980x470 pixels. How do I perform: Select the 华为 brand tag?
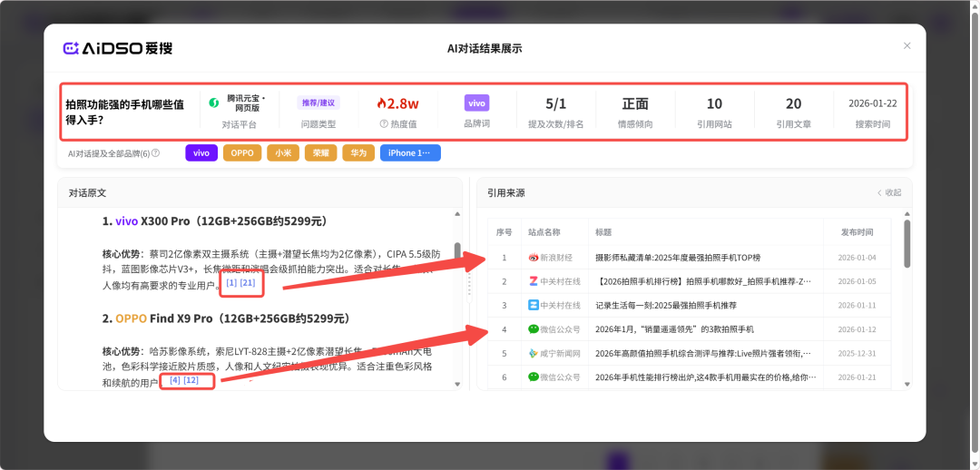click(356, 153)
